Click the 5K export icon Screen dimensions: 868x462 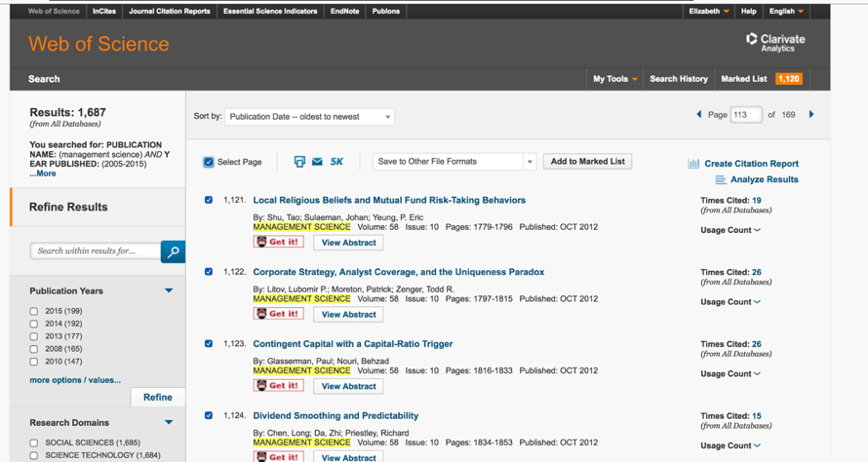[x=336, y=162]
